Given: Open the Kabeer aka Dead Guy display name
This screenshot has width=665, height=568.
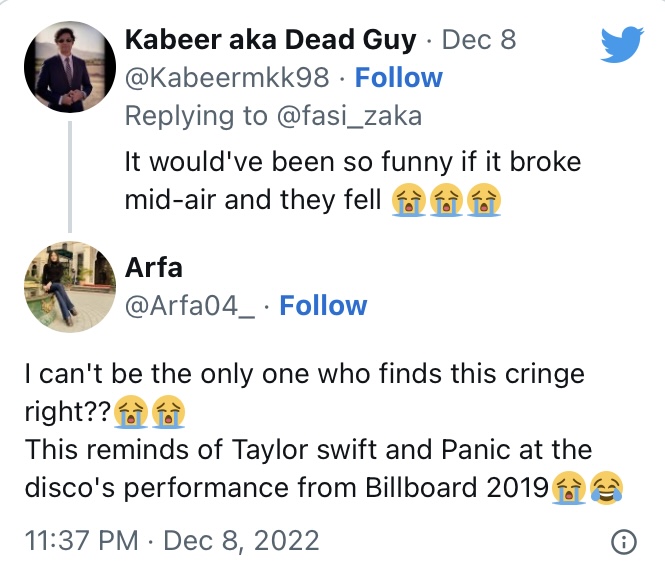Looking at the screenshot, I should tap(270, 40).
